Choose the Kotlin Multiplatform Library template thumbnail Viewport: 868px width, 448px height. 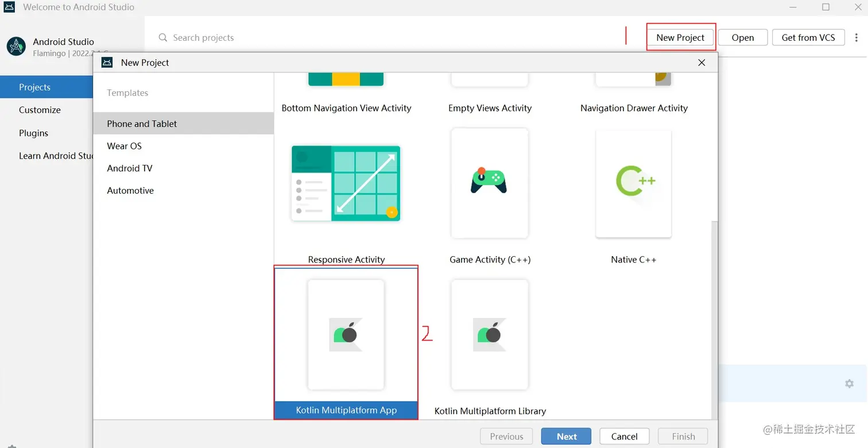pyautogui.click(x=490, y=335)
